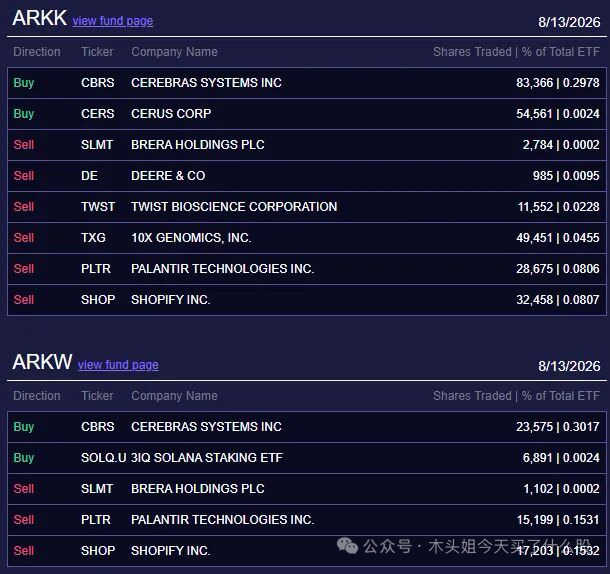610x574 pixels.
Task: Select the SOLQ.U ticker cell
Action: [103, 458]
